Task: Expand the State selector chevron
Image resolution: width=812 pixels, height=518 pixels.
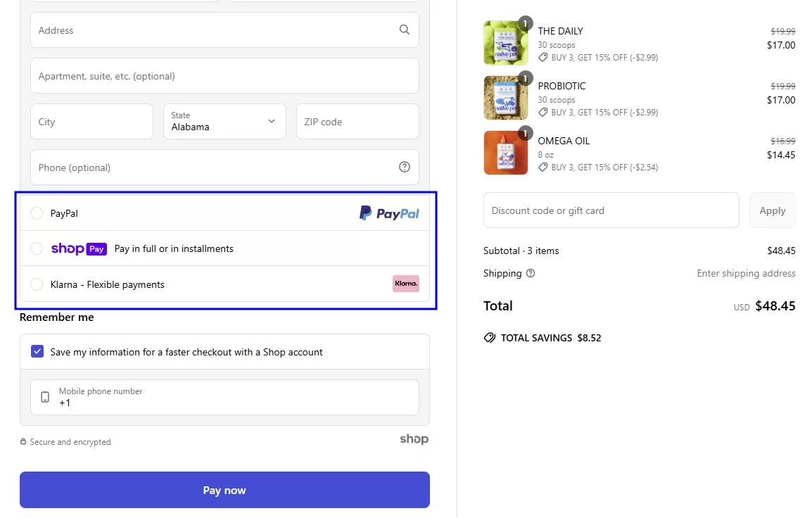Action: pos(271,121)
